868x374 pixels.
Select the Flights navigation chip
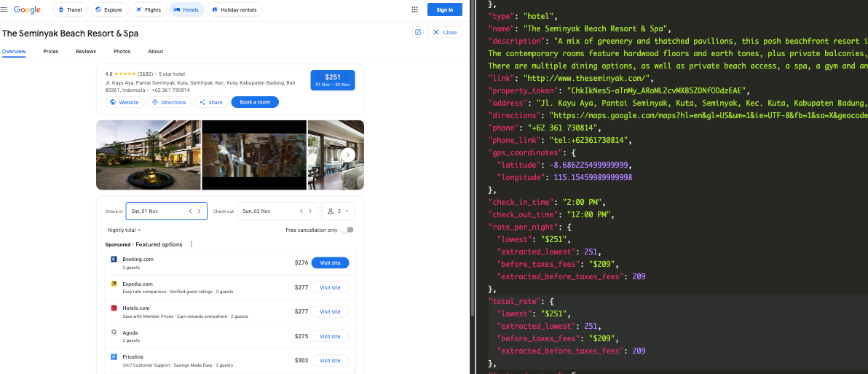point(149,9)
